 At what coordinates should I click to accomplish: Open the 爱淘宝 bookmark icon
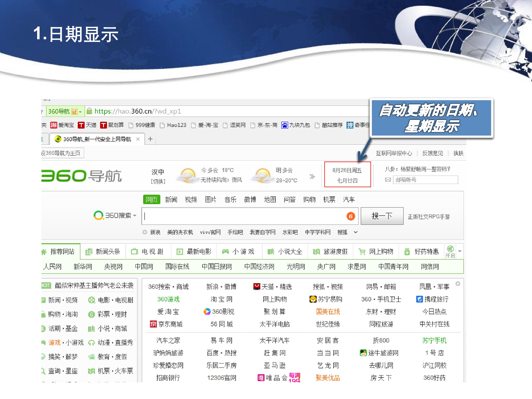(x=53, y=125)
